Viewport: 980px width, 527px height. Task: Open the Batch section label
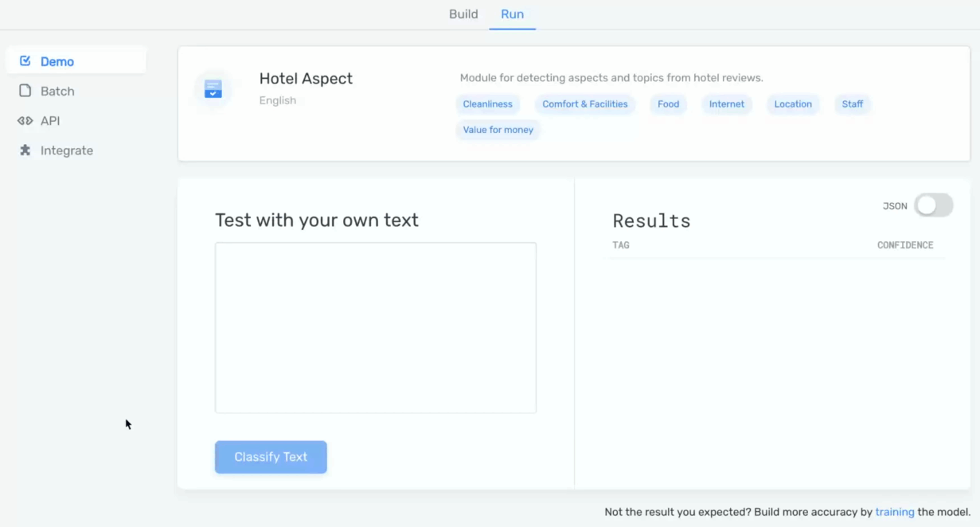tap(57, 92)
